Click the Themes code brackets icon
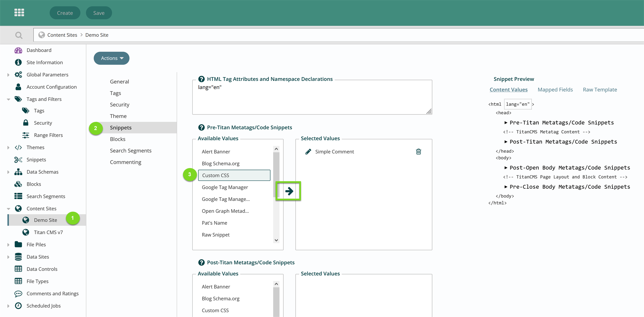This screenshot has width=644, height=317. pos(18,147)
